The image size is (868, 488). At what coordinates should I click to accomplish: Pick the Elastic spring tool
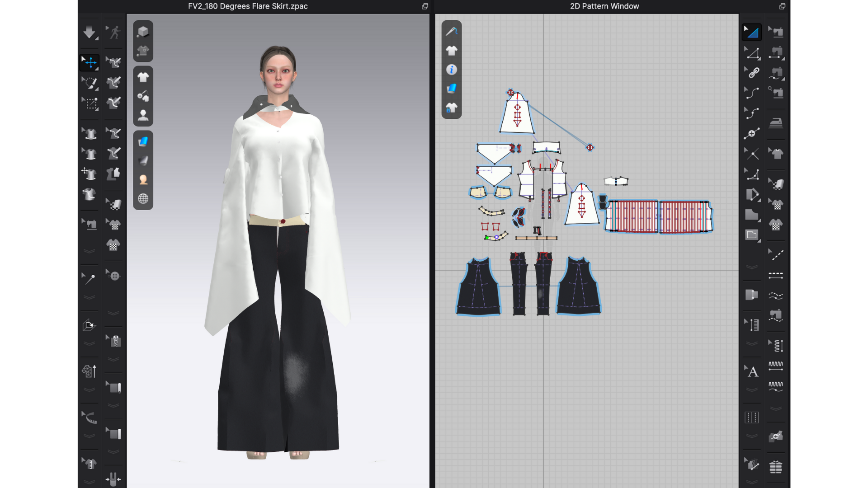pyautogui.click(x=777, y=346)
